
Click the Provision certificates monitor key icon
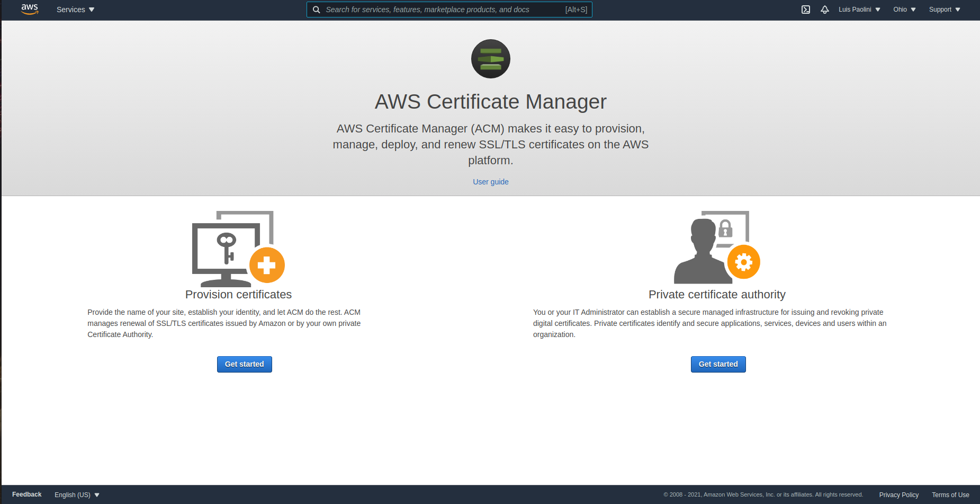[238, 249]
